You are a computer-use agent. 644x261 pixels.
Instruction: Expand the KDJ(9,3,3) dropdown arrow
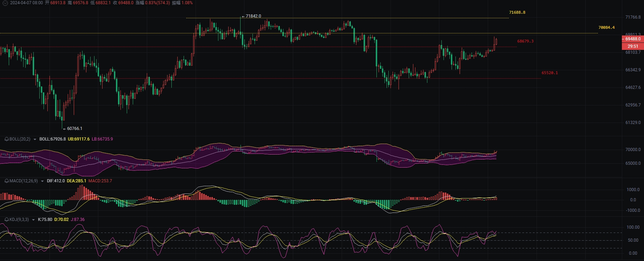pyautogui.click(x=33, y=220)
